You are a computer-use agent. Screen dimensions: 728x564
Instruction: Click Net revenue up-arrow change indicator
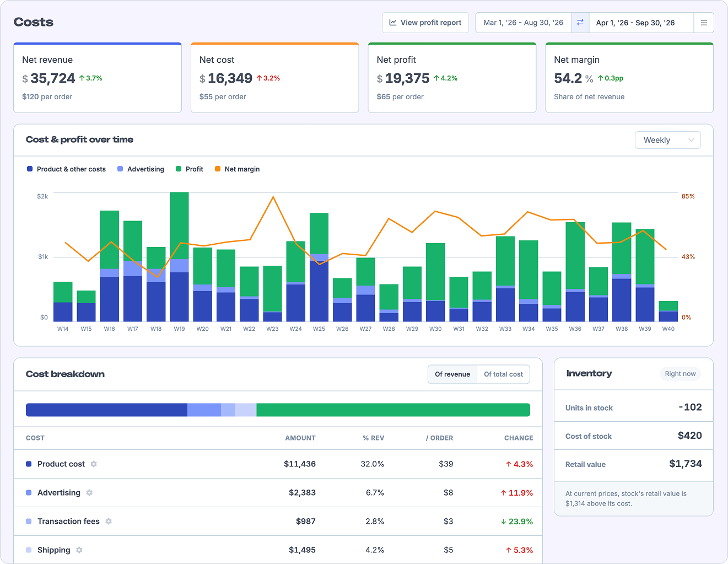click(90, 78)
